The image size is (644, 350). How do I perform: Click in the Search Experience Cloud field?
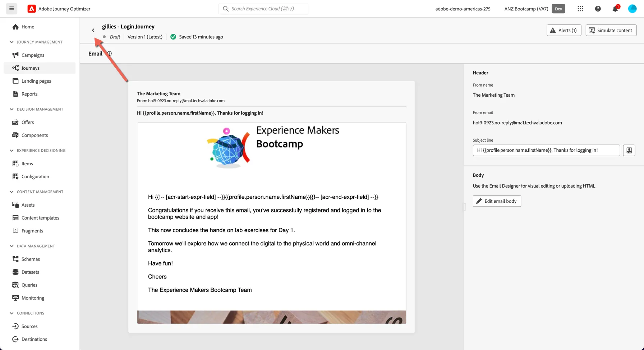(263, 9)
